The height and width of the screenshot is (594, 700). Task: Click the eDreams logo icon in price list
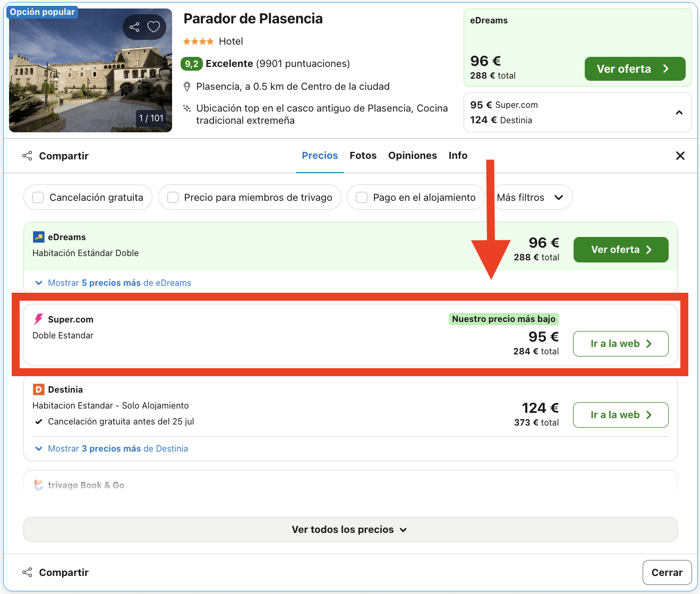pyautogui.click(x=38, y=237)
